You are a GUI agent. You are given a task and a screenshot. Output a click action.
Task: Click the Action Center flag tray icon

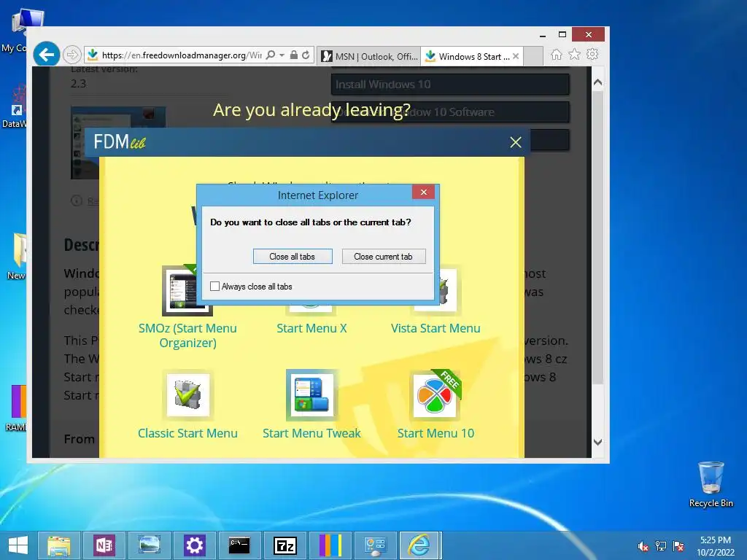[x=678, y=546]
